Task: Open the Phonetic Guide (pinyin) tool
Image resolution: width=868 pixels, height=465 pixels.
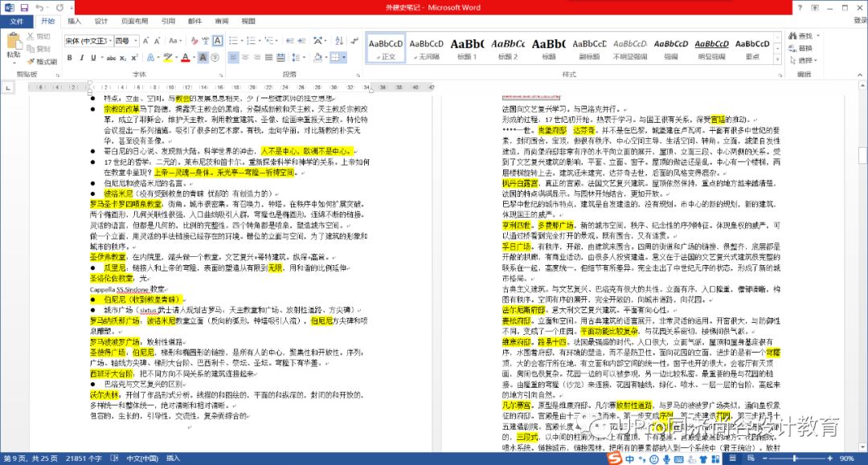Action: point(206,41)
